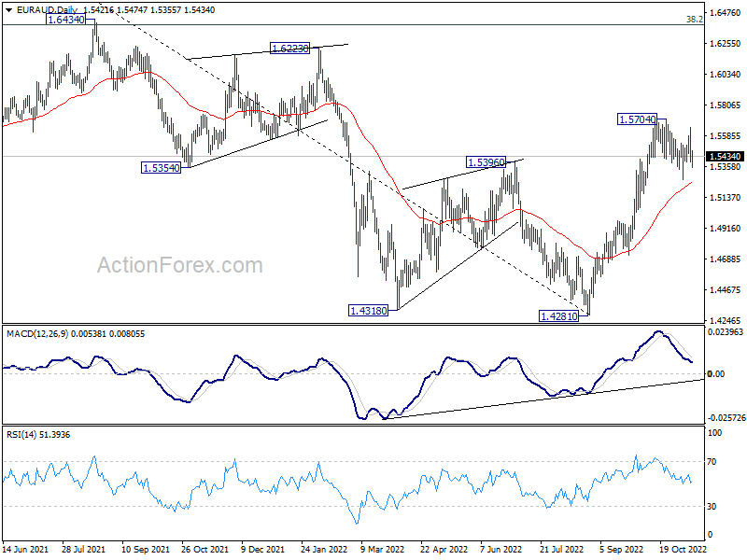
Task: Click the 38.2 Fibonacci level label
Action: [x=694, y=20]
